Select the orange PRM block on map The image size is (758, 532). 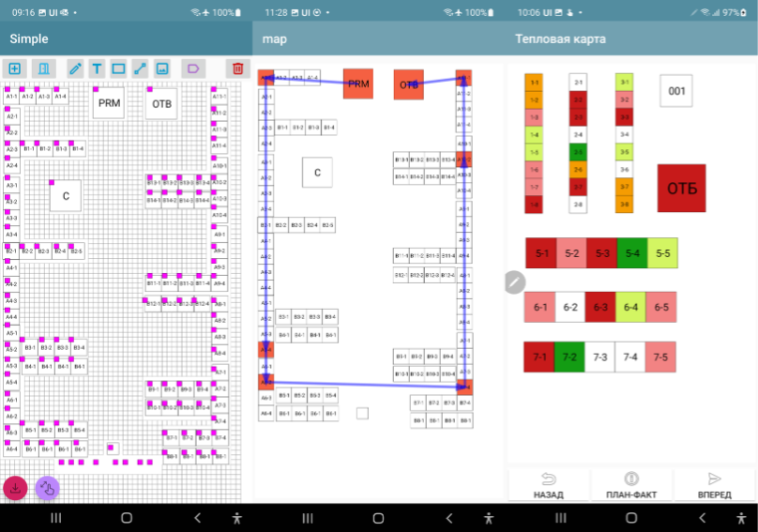click(357, 84)
